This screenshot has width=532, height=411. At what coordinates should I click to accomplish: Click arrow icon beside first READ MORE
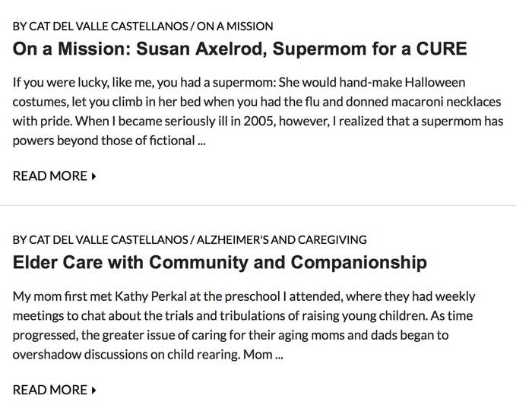[x=94, y=176]
